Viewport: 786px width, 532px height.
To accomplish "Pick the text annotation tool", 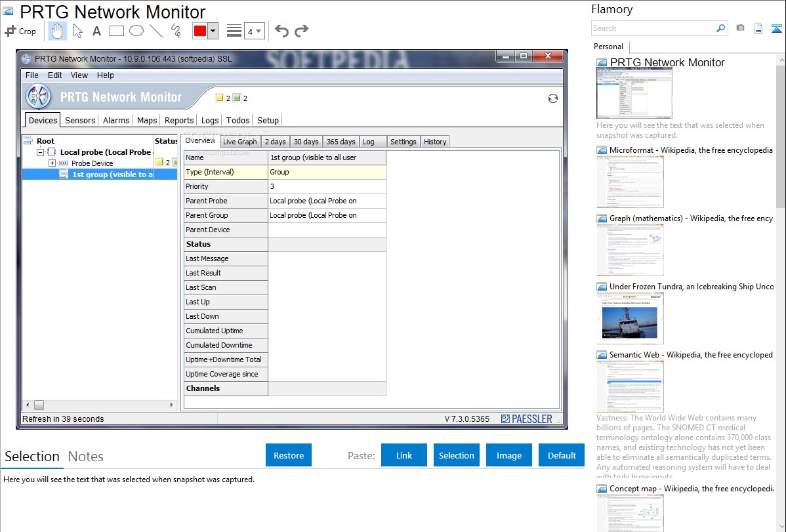I will [x=96, y=31].
